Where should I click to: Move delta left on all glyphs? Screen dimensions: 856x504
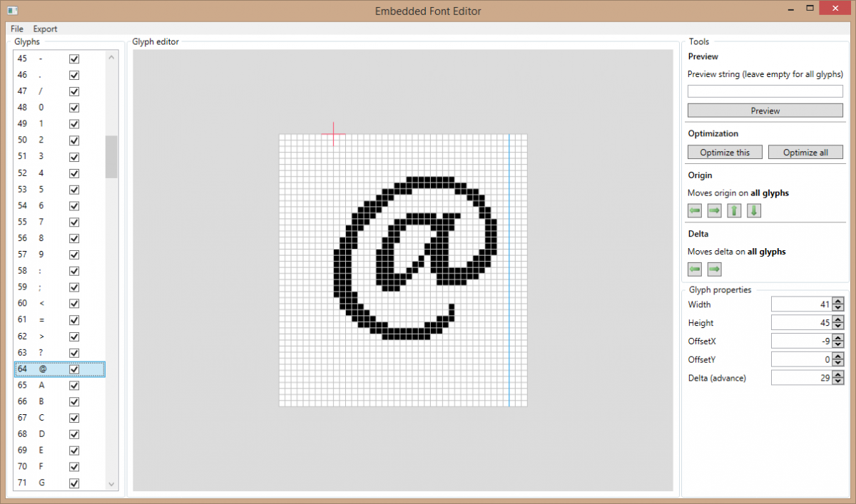click(x=694, y=269)
